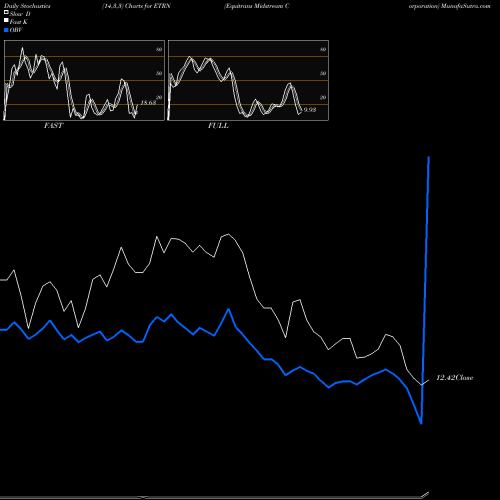Click the 'Equitrans Midstream C' title text

pos(257,6)
